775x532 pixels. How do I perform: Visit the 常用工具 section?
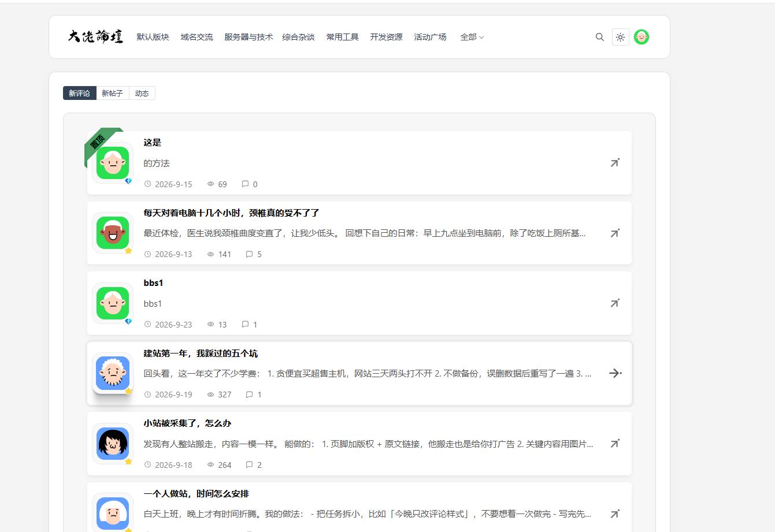(342, 37)
